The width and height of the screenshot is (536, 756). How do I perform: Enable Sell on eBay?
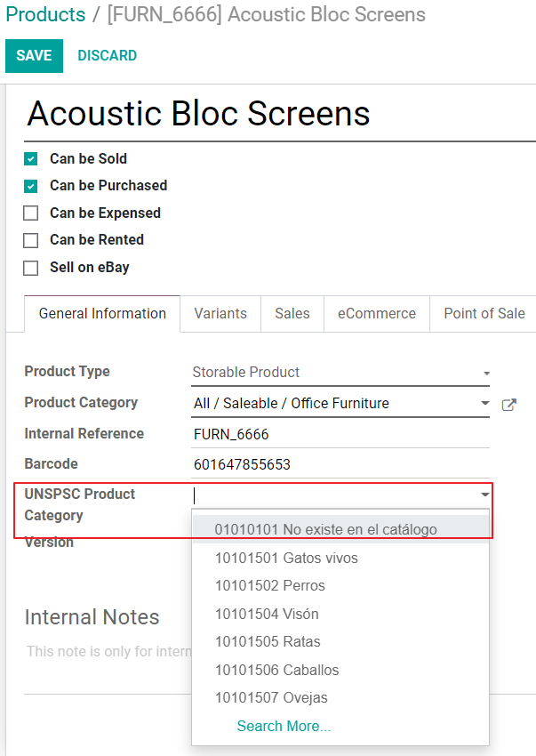30,267
